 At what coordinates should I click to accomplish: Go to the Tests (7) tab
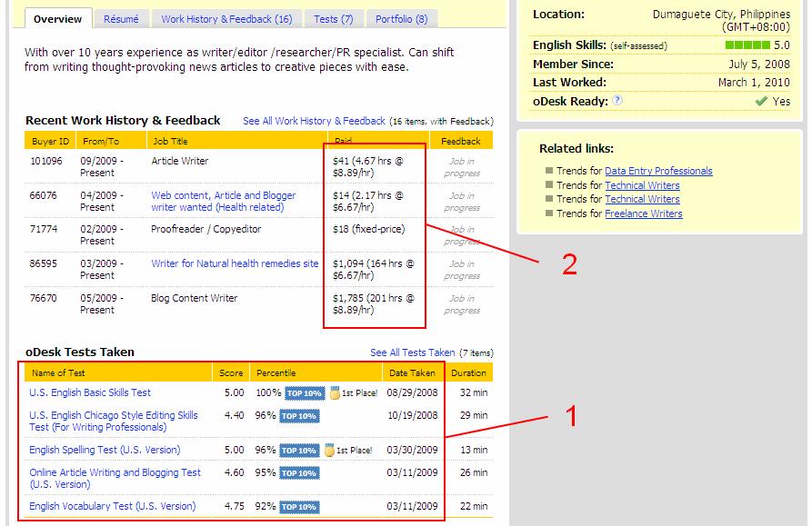pos(333,19)
